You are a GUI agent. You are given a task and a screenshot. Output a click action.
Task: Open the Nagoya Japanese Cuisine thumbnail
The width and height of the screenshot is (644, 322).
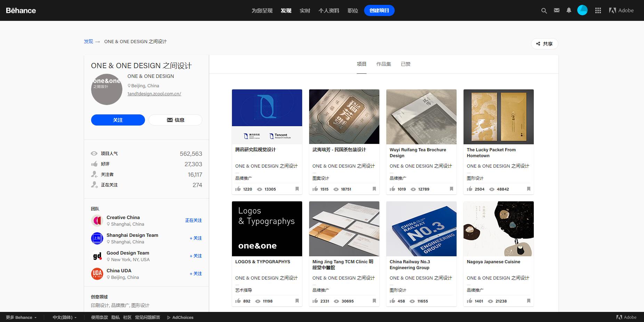coord(499,229)
